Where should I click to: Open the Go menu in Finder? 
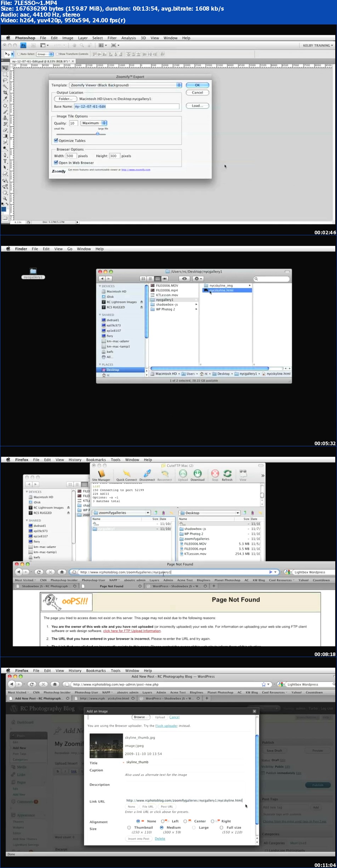pyautogui.click(x=70, y=249)
